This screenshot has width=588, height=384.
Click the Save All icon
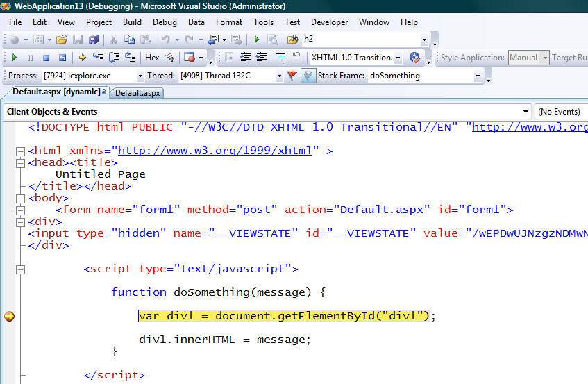pyautogui.click(x=94, y=40)
